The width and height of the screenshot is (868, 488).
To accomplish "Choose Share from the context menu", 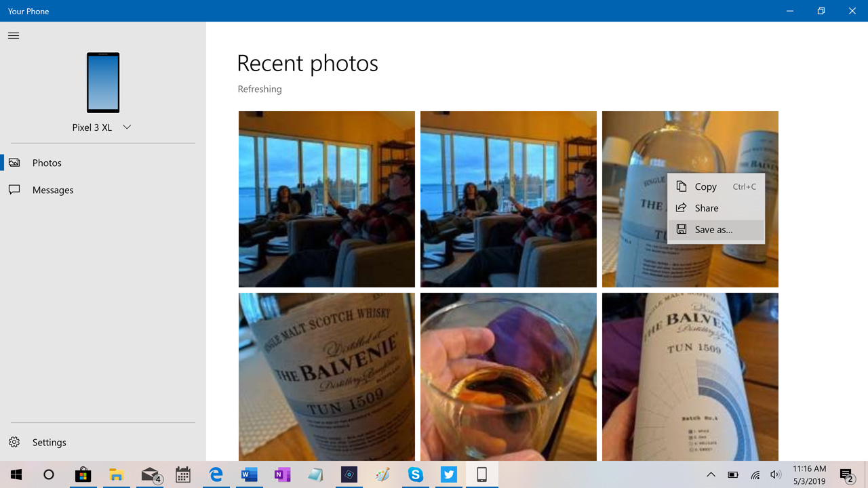I will point(716,208).
